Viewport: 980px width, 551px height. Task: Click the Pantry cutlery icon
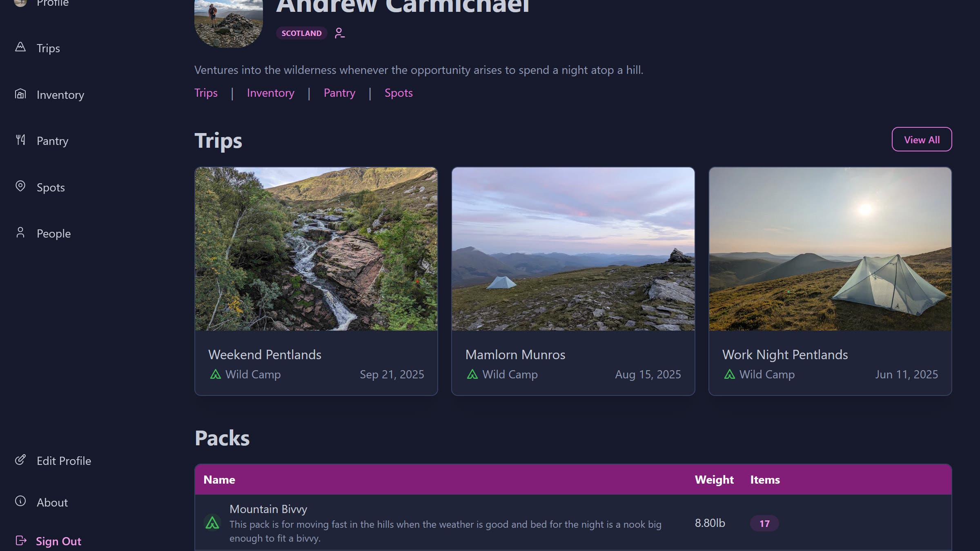click(x=20, y=140)
